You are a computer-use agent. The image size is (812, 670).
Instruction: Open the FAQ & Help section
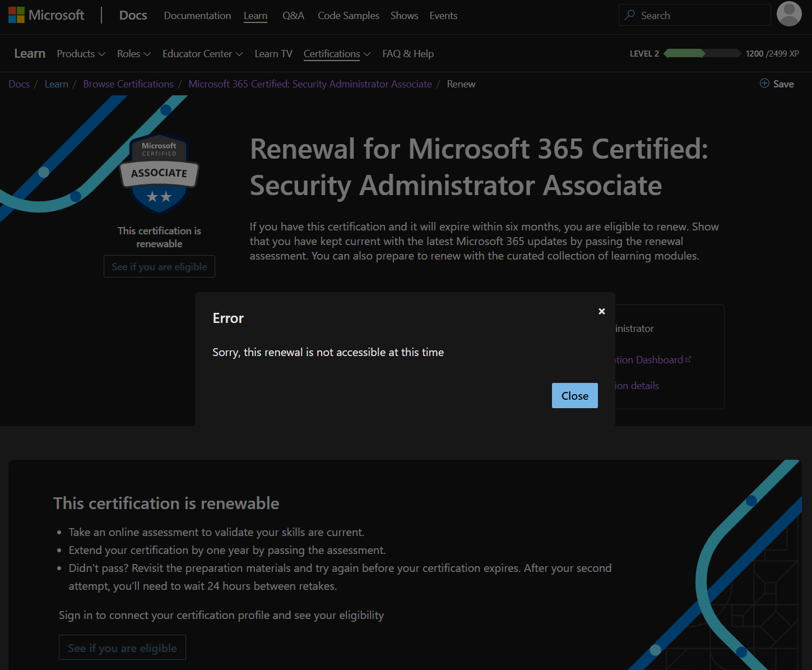click(x=408, y=53)
